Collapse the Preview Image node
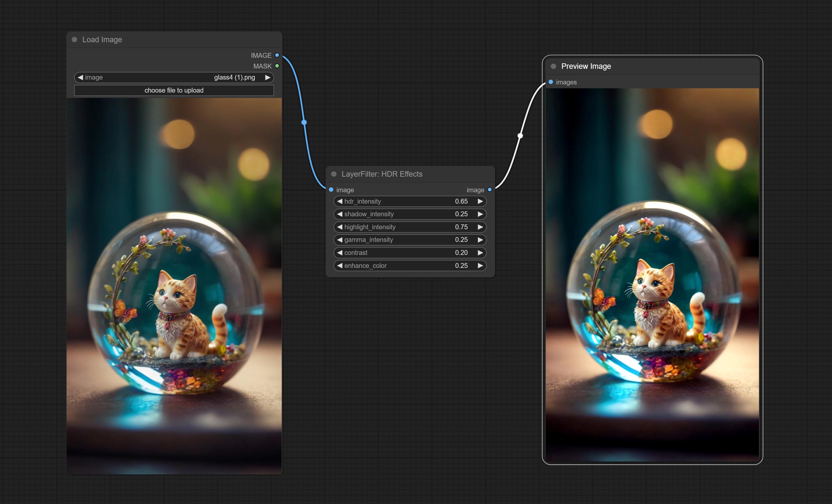 [553, 66]
